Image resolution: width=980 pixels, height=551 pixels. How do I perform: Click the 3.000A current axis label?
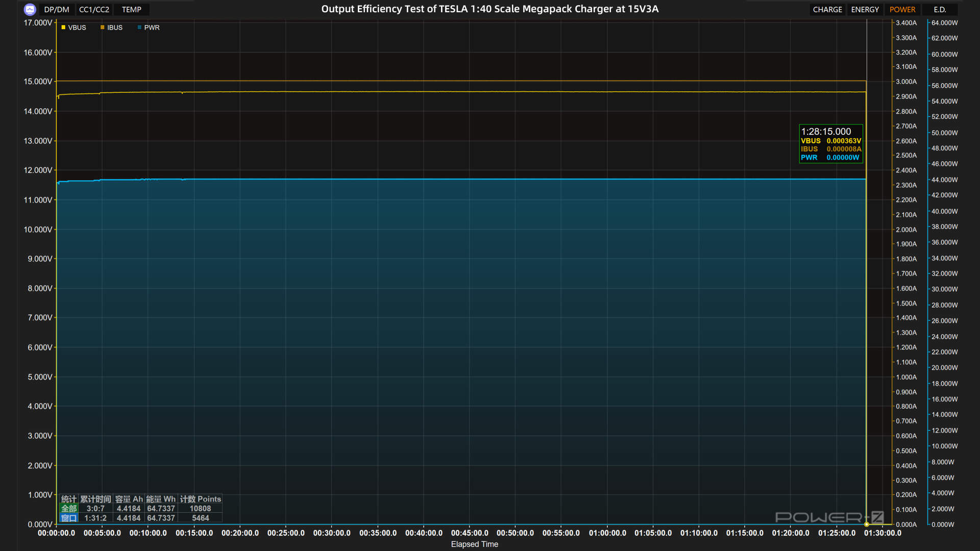point(906,82)
